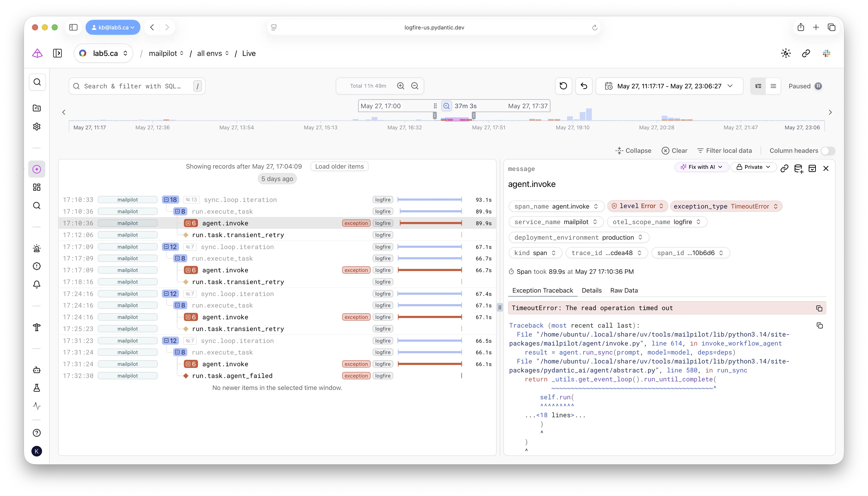Click the refresh query icon
Screen dimensions: 868x496
tap(563, 86)
